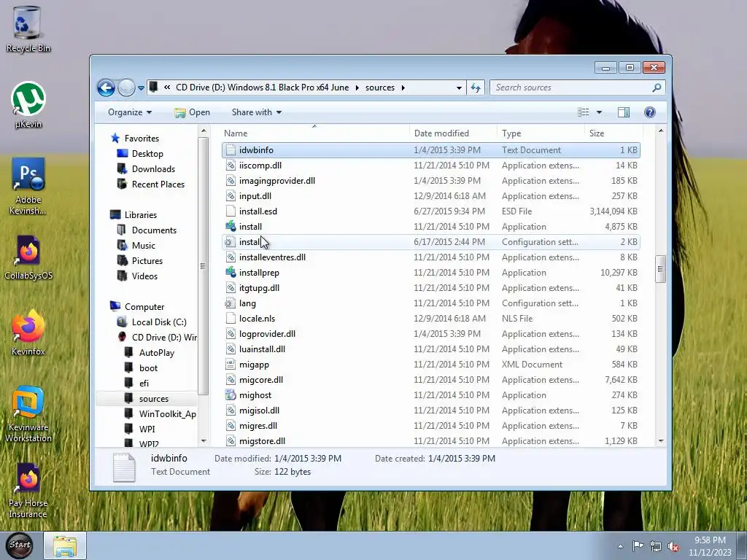Viewport: 747px width, 560px height.
Task: Click in the Search sources field
Action: click(570, 87)
